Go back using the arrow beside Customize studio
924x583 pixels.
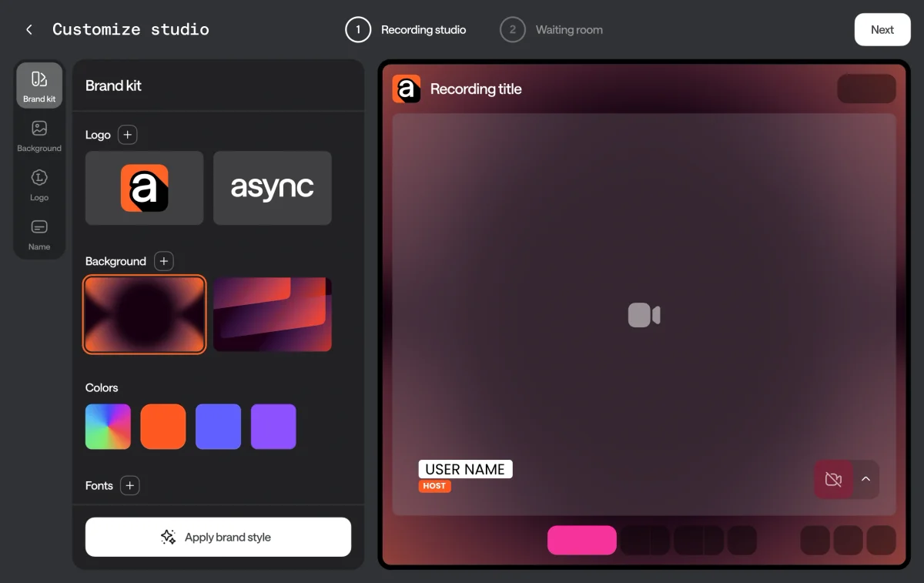(28, 29)
